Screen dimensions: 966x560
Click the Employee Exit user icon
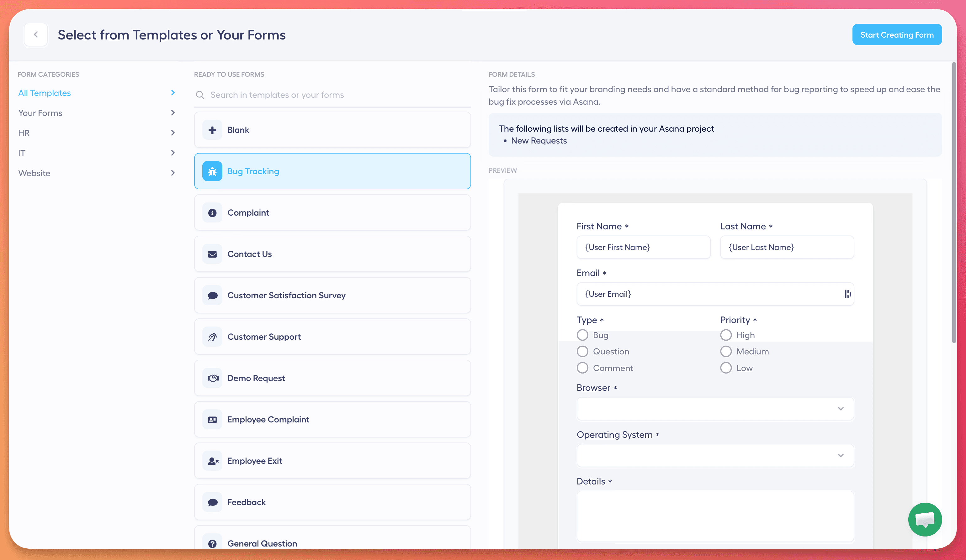212,461
